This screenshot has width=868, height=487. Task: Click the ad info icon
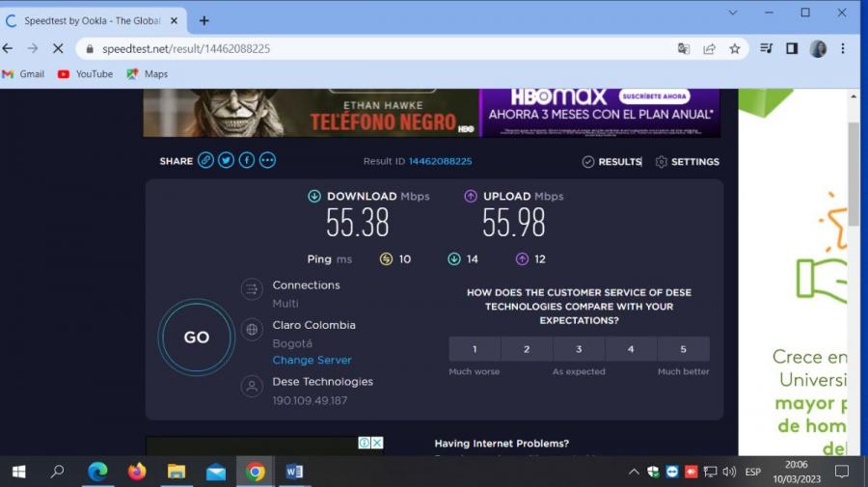365,443
